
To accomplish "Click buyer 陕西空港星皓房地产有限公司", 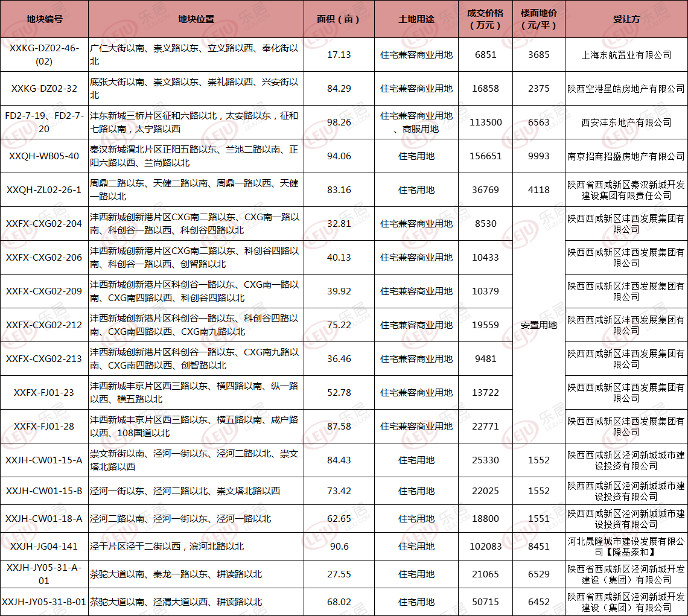I will 626,89.
